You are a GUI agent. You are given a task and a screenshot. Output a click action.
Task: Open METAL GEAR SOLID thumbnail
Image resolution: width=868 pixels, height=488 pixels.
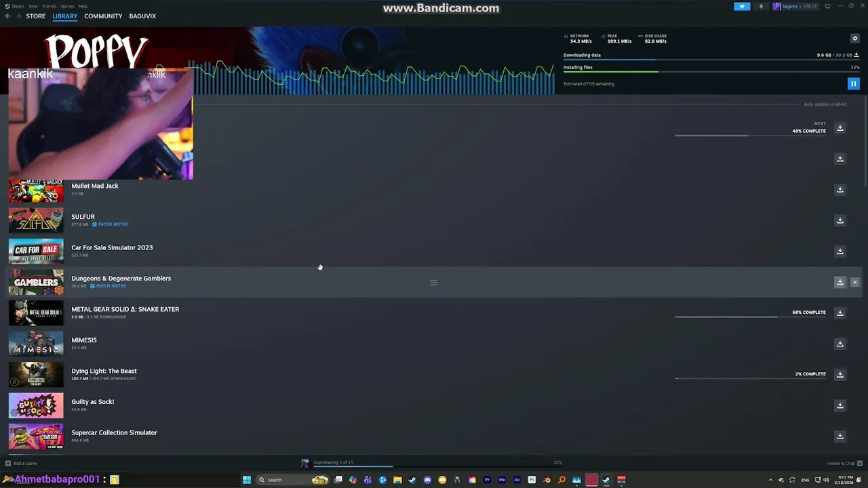click(36, 313)
